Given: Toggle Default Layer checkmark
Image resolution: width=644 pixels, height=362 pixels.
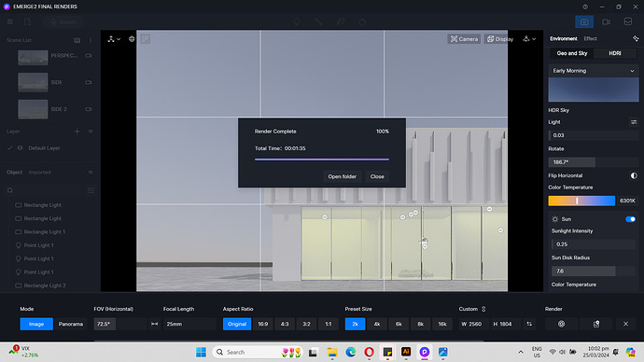Looking at the screenshot, I should [x=10, y=147].
